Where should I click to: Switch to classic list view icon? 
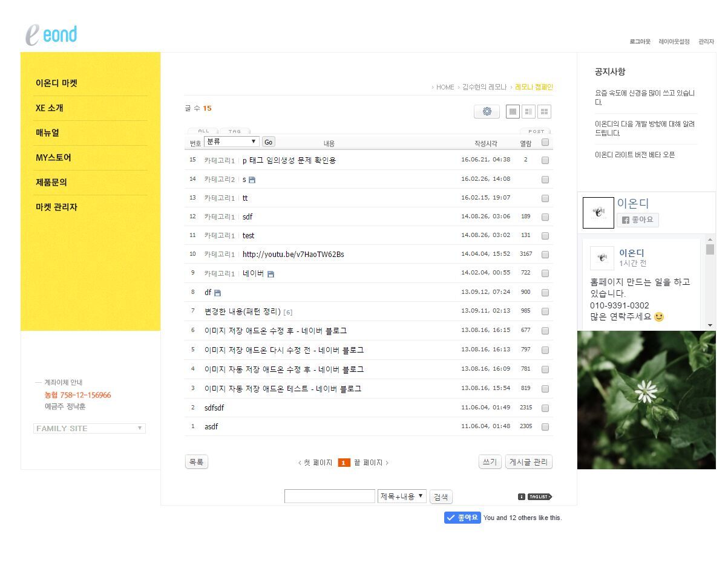tap(513, 111)
